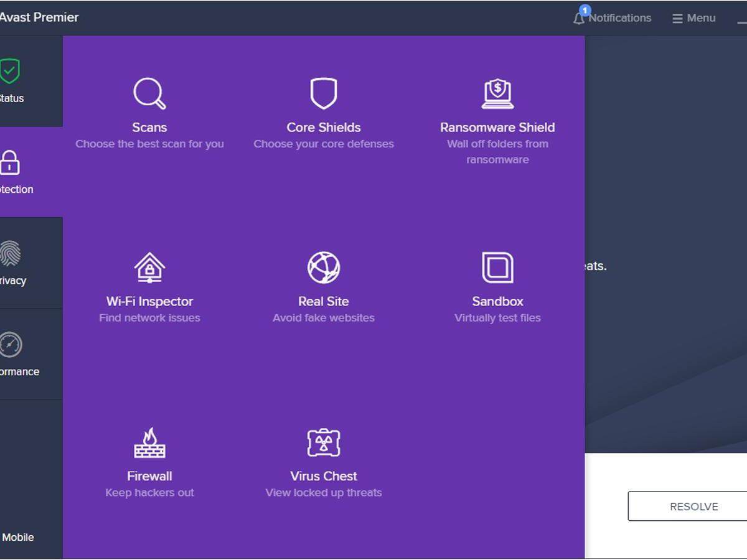Open Scans via the magnifying glass icon
Screen dimensions: 747x560
[x=149, y=93]
